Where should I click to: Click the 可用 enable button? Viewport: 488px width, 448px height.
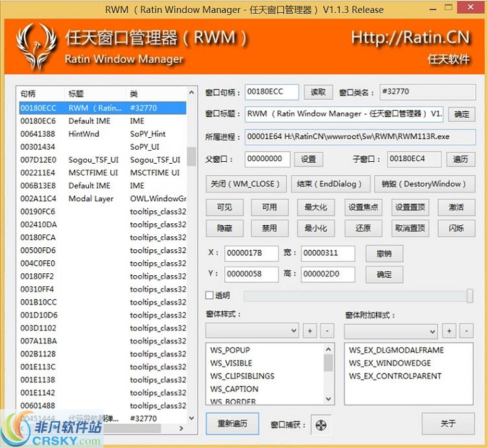pos(270,207)
